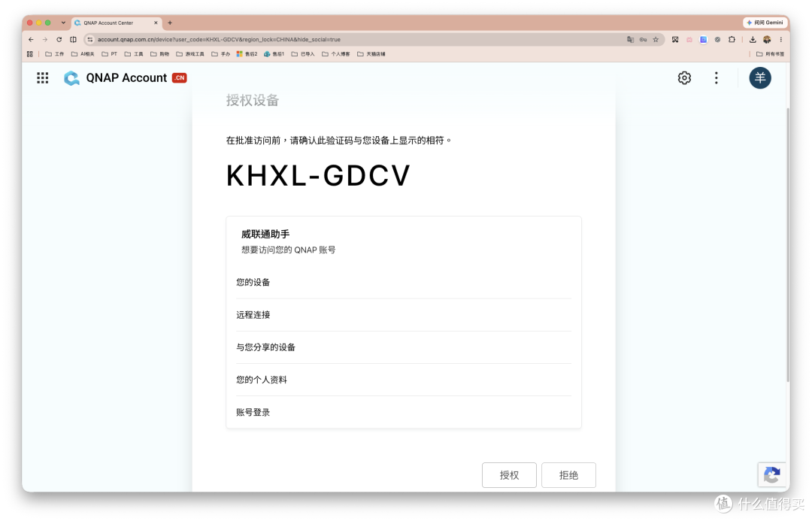Click the 拒绝 deny button
Image resolution: width=812 pixels, height=521 pixels.
click(568, 475)
